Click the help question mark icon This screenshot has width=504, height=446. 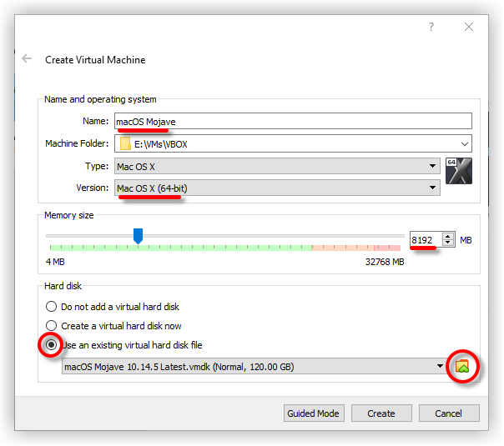click(431, 27)
